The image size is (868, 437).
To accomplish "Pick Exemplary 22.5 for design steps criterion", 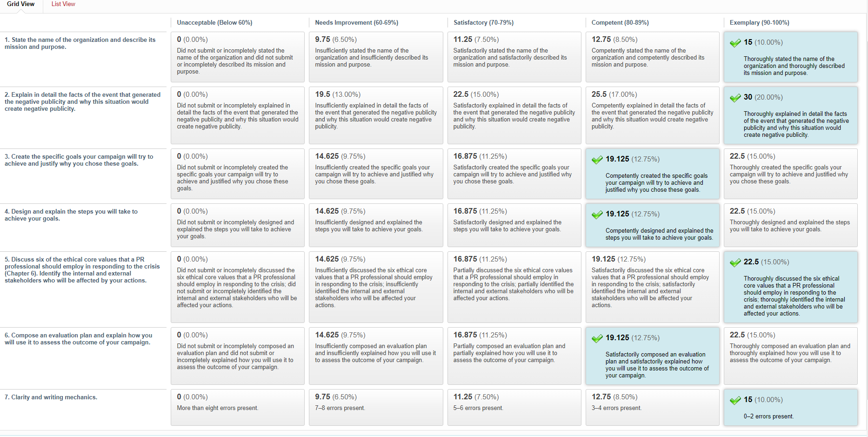I will [x=790, y=225].
